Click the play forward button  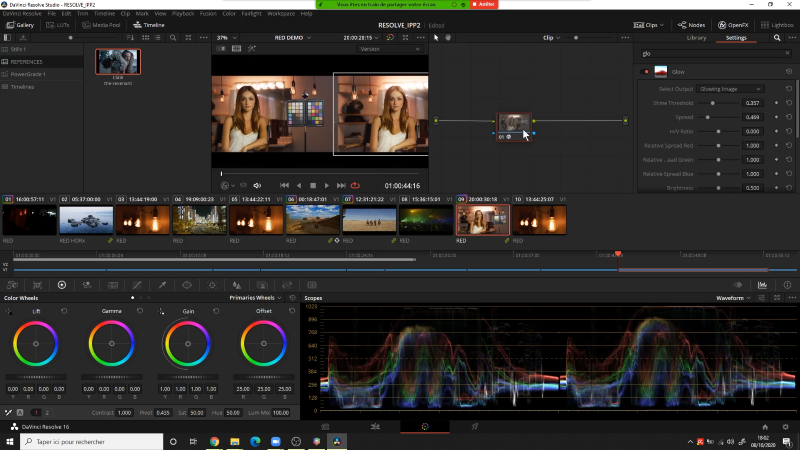coord(327,186)
